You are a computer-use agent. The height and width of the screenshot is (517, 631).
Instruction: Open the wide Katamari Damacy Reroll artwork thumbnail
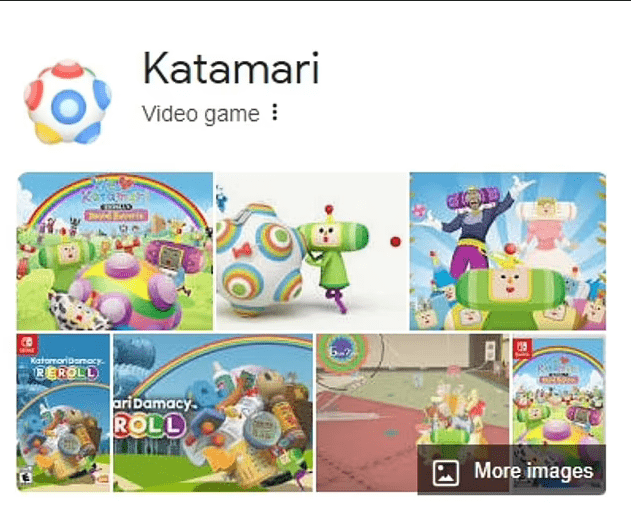coord(213,413)
